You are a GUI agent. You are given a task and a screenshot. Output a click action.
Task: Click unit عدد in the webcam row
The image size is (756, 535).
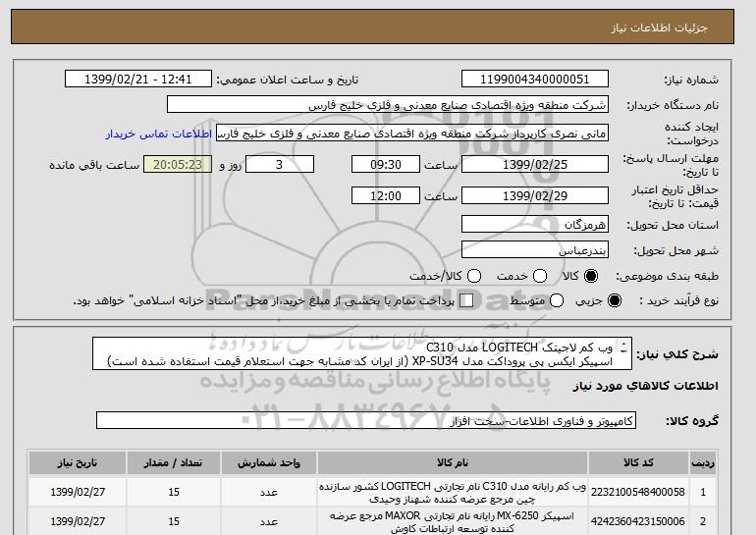tap(269, 492)
